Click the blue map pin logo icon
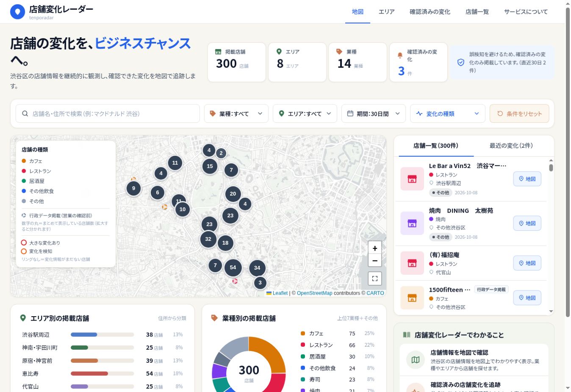Viewport: 571px width, 392px height. [x=17, y=12]
